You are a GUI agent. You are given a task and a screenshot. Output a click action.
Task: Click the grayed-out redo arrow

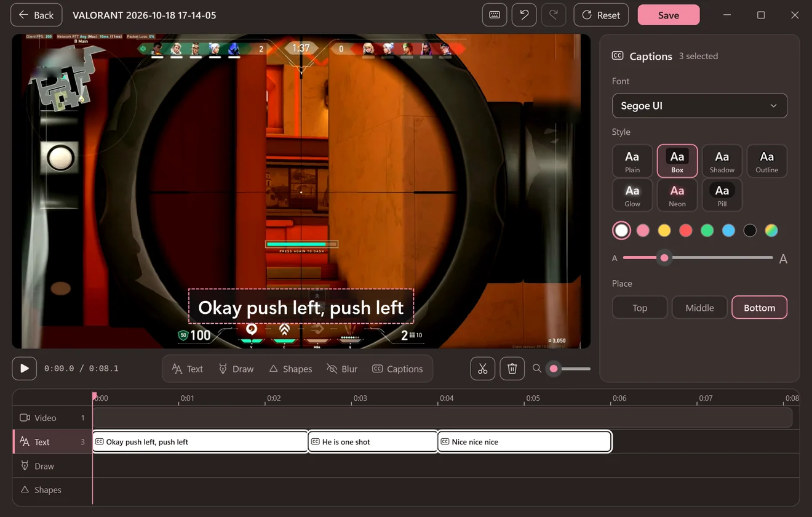pos(554,15)
